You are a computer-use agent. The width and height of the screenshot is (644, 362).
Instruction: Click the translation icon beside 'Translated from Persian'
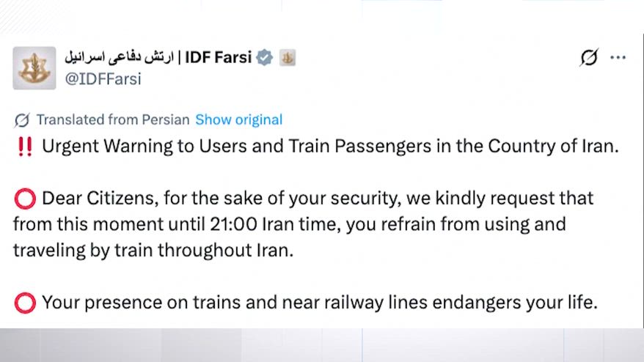[22, 119]
